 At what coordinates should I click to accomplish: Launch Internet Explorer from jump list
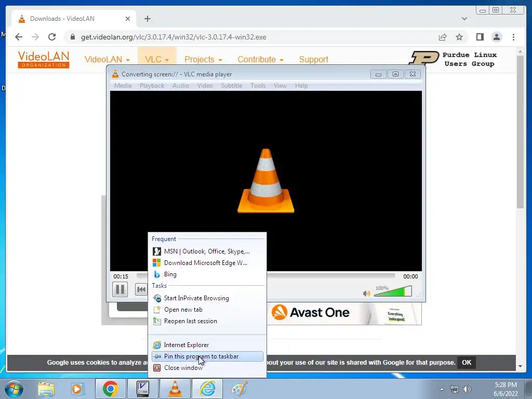[x=207, y=345]
